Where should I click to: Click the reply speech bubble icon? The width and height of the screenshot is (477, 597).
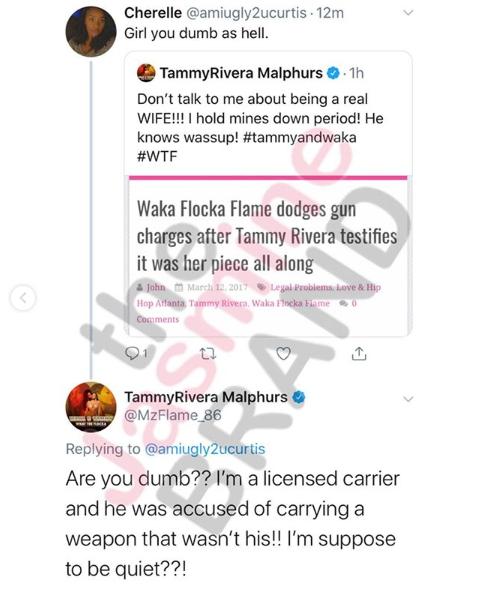tap(132, 354)
